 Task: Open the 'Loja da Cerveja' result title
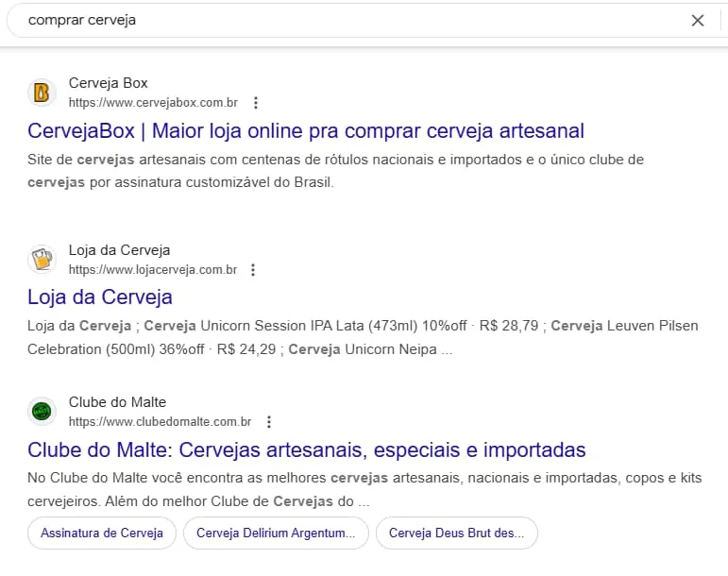[100, 297]
